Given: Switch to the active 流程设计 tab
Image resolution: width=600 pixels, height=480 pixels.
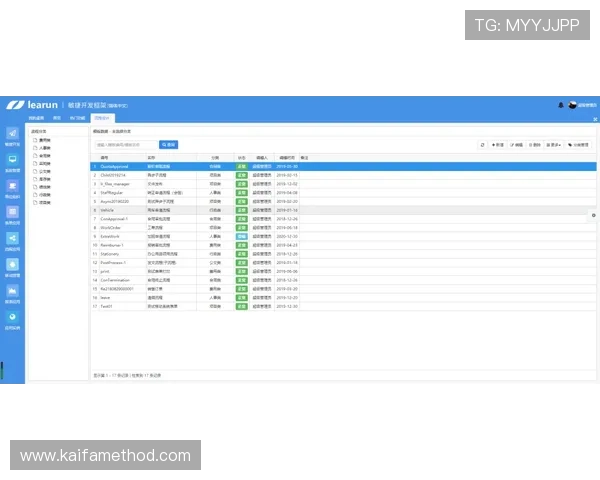Looking at the screenshot, I should (x=102, y=118).
